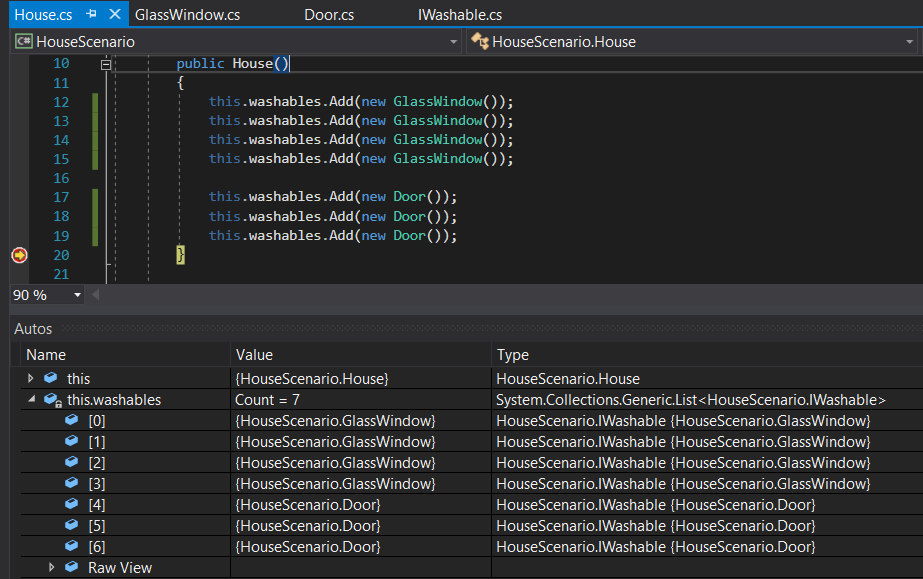Image resolution: width=923 pixels, height=579 pixels.
Task: Click the C# project icon beside HouseScenario
Action: click(24, 41)
